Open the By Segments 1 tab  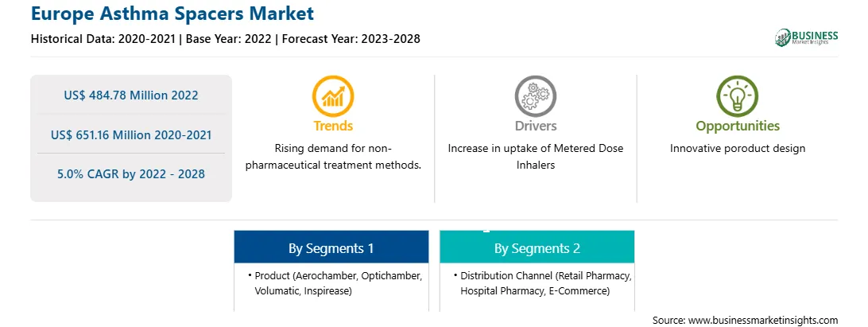pyautogui.click(x=331, y=247)
